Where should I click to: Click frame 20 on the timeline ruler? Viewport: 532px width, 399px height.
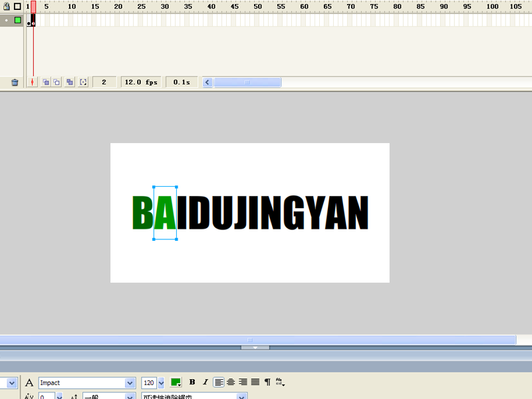118,7
